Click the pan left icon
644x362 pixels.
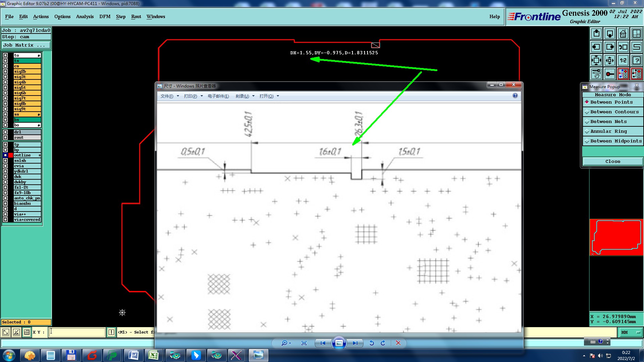click(596, 47)
